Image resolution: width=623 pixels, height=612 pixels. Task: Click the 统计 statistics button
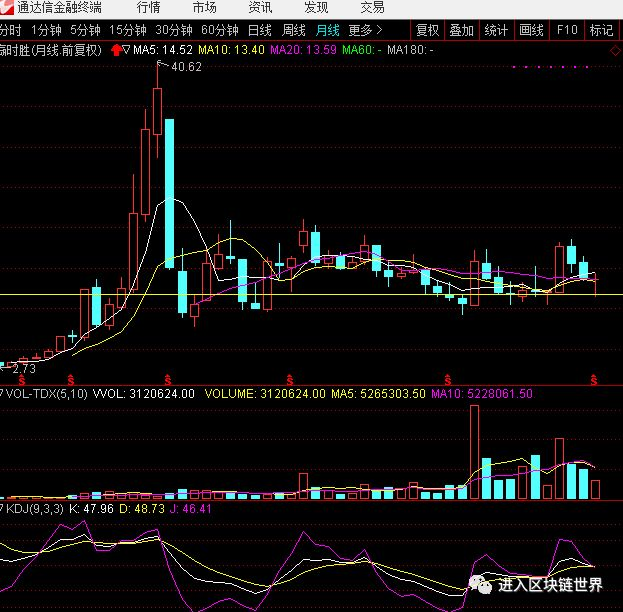(x=496, y=30)
